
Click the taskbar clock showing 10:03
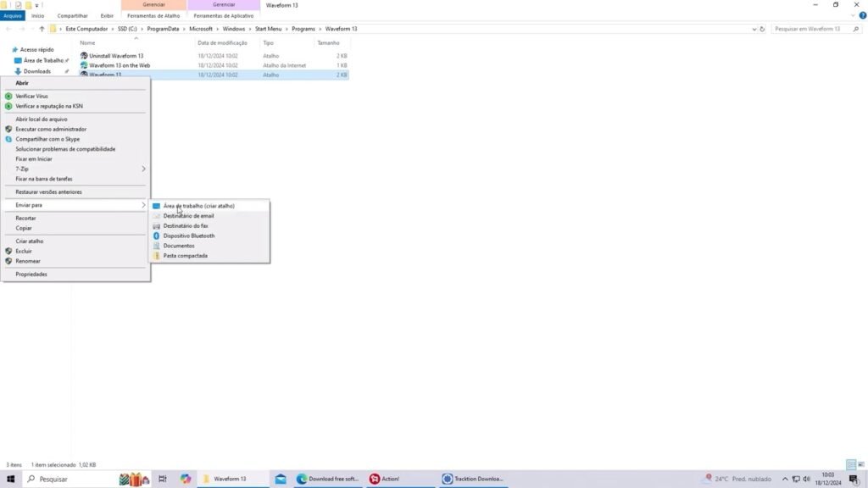[x=828, y=480]
